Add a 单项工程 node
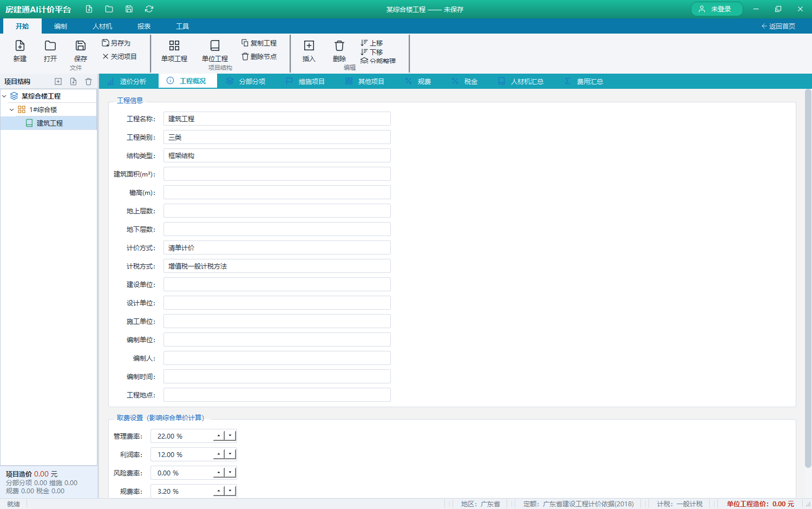 [174, 51]
